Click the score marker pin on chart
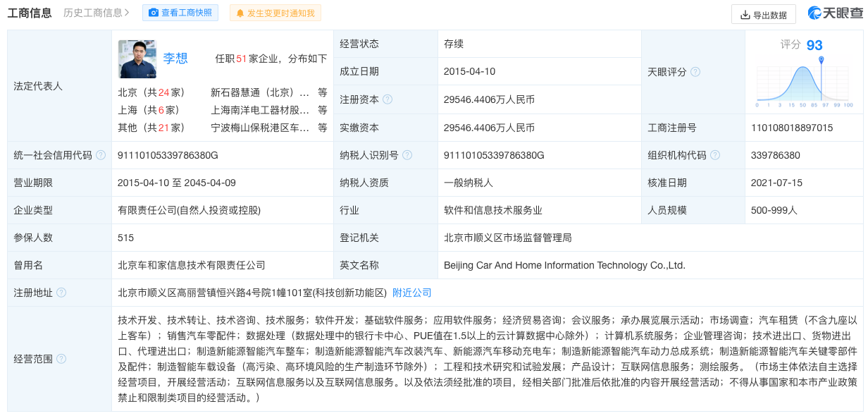This screenshot has width=868, height=416. [821, 61]
